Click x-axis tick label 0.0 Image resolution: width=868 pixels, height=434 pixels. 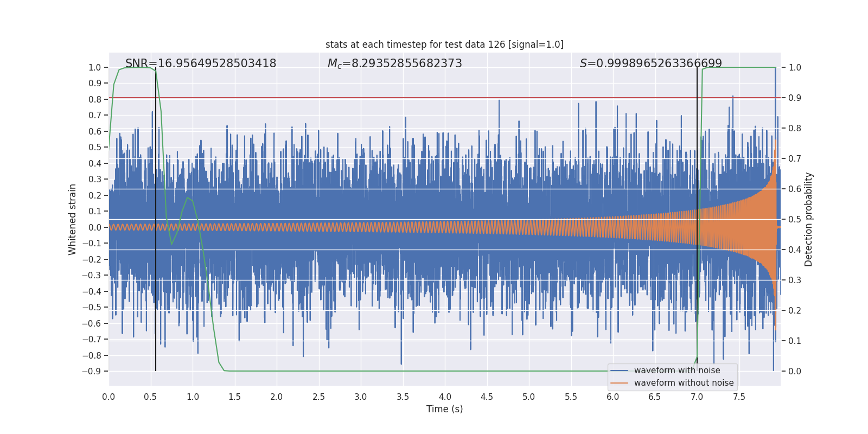pyautogui.click(x=108, y=397)
